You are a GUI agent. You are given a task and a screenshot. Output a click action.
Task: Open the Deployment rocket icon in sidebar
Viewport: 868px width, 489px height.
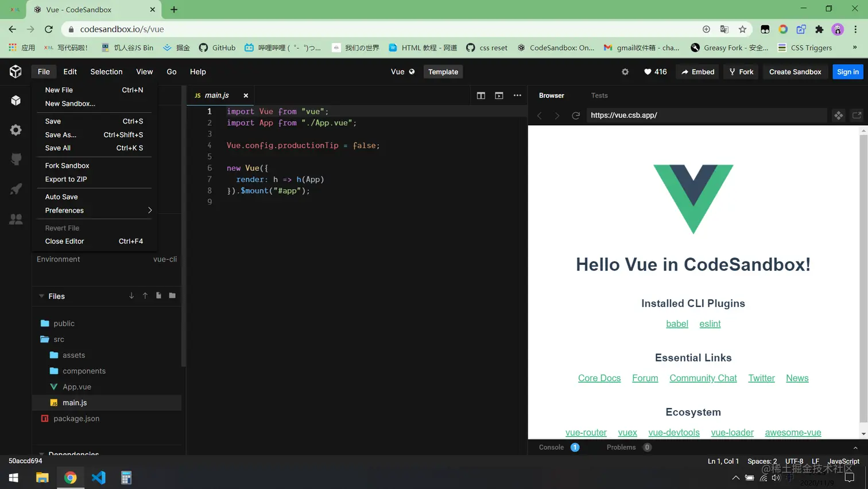[15, 189]
